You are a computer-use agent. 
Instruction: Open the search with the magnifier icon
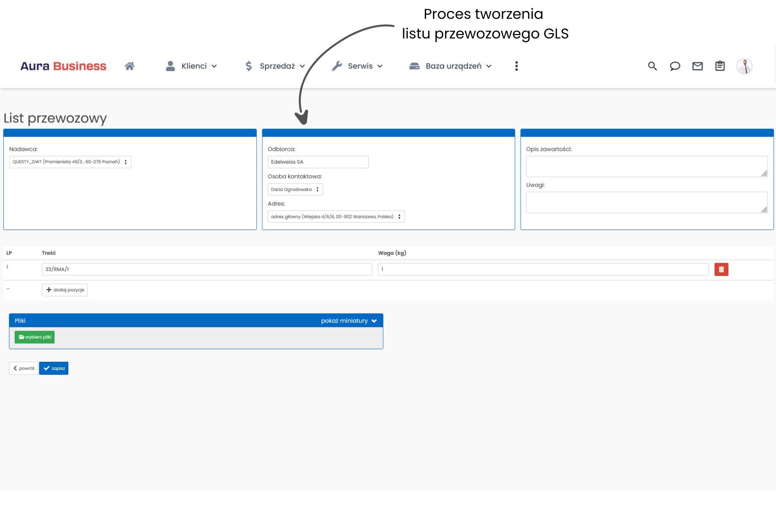(652, 66)
